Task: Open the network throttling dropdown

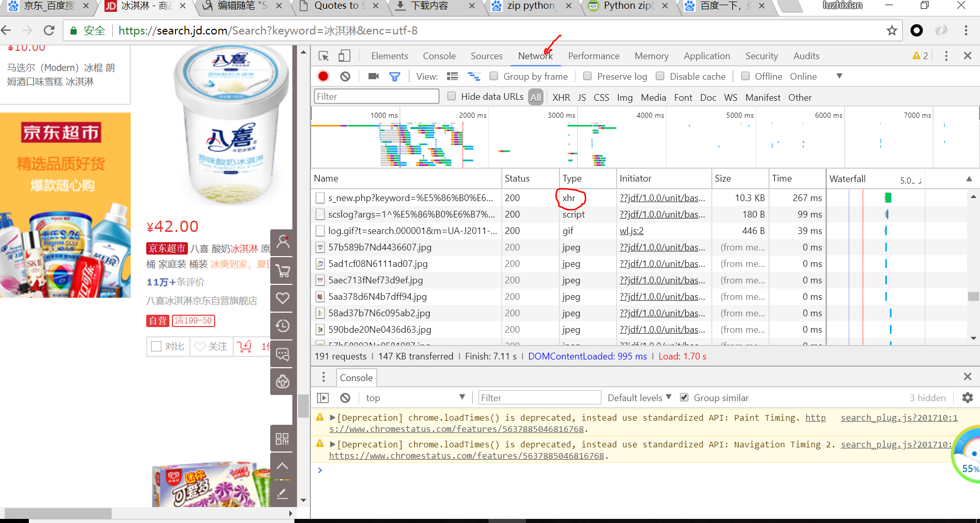Action: tap(817, 76)
